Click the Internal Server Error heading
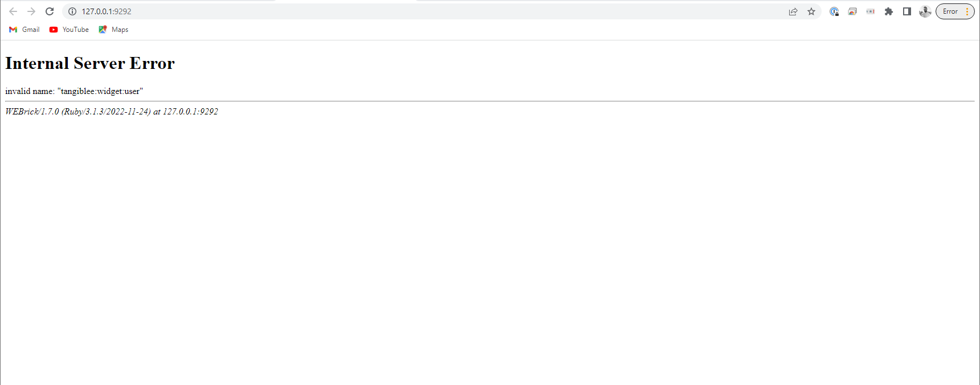980x385 pixels. (89, 63)
